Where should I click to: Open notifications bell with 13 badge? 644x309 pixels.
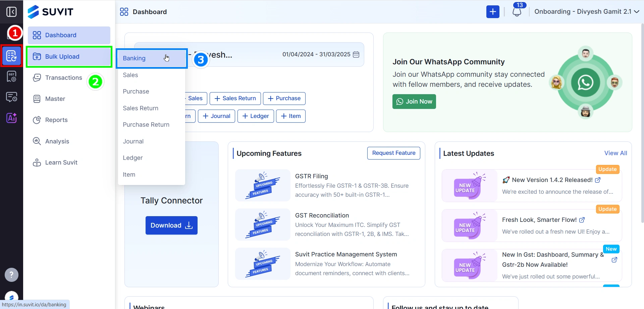click(x=517, y=11)
